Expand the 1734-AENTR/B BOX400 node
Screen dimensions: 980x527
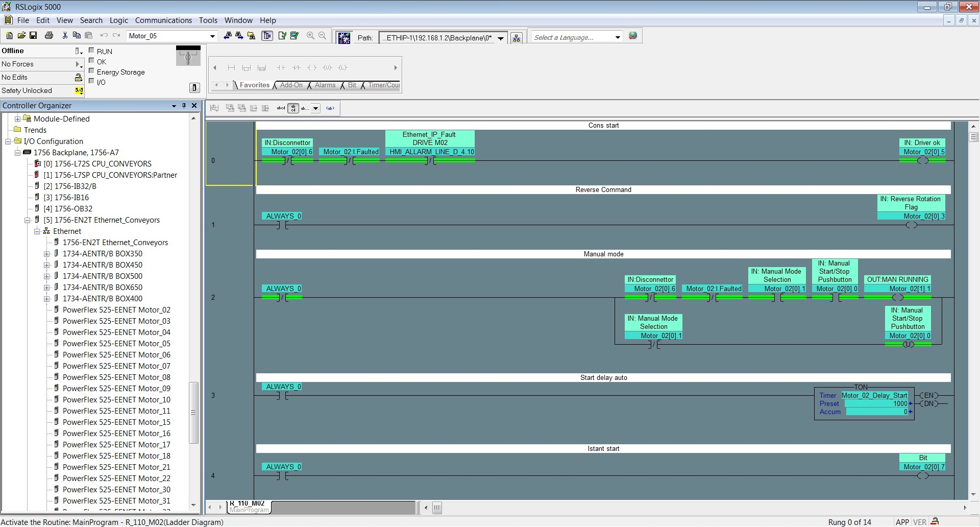coord(46,299)
